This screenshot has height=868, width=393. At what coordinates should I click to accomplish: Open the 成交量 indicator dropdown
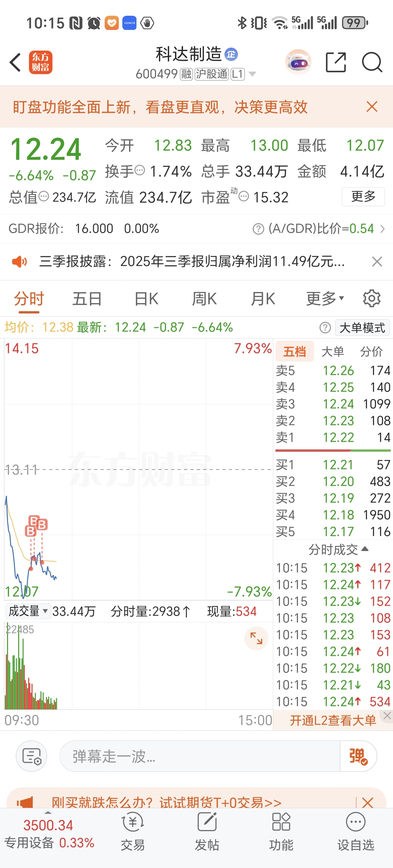point(28,611)
